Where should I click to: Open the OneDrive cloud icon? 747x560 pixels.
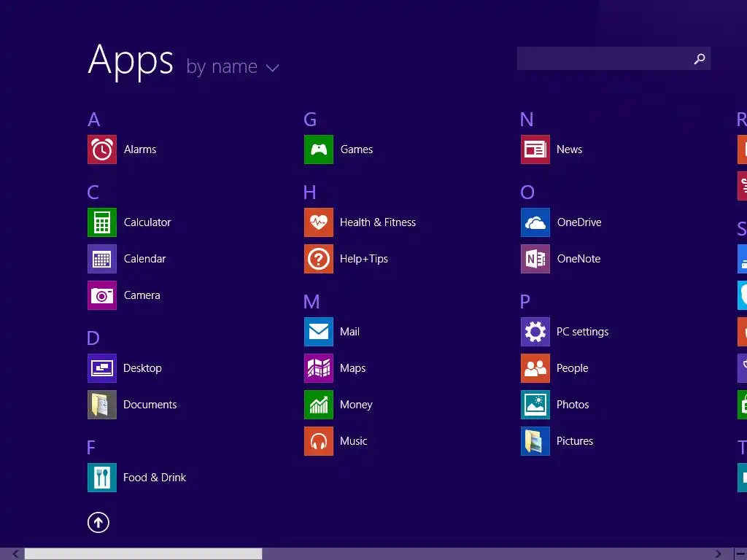point(535,222)
